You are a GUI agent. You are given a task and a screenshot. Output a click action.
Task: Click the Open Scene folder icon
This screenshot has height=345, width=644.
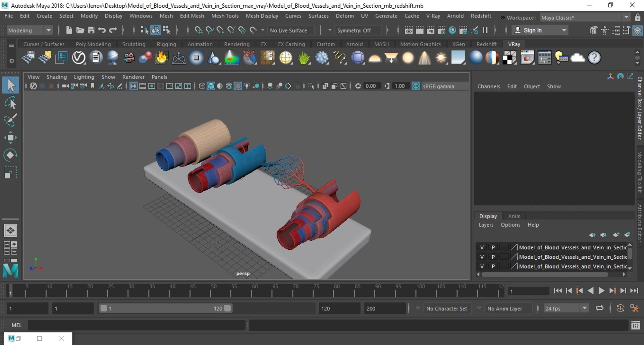pos(80,30)
